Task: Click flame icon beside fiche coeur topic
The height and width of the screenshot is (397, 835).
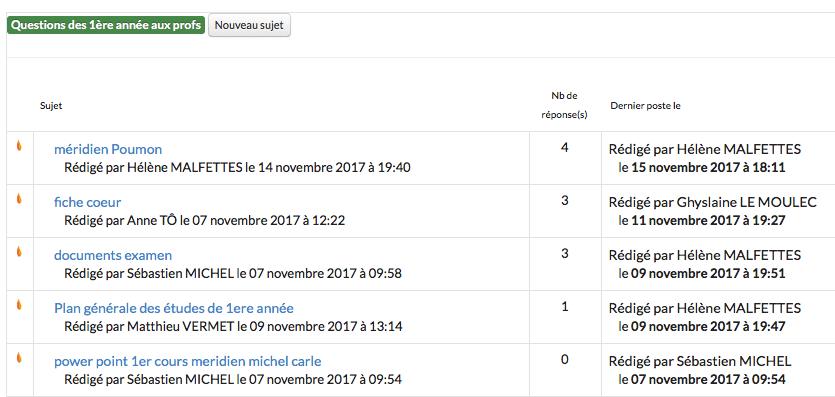Action: (x=19, y=198)
